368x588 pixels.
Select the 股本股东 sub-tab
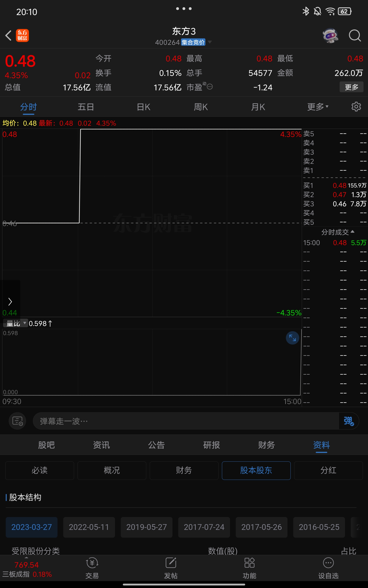tap(256, 470)
